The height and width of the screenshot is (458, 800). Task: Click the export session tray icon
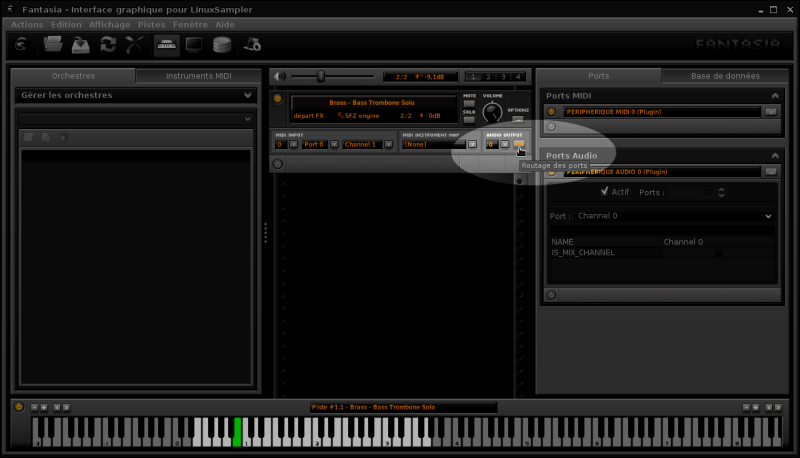(x=81, y=45)
